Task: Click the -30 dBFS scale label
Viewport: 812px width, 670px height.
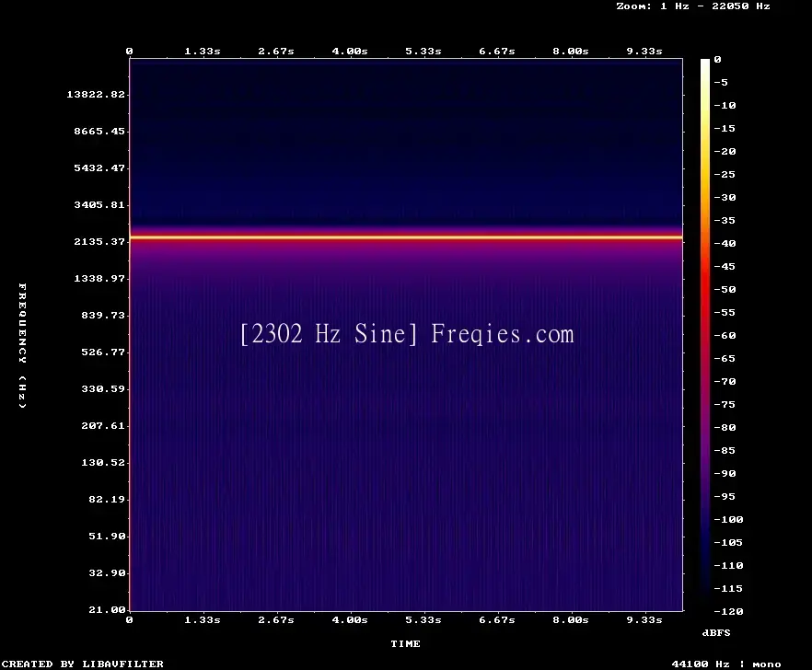Action: tap(725, 197)
